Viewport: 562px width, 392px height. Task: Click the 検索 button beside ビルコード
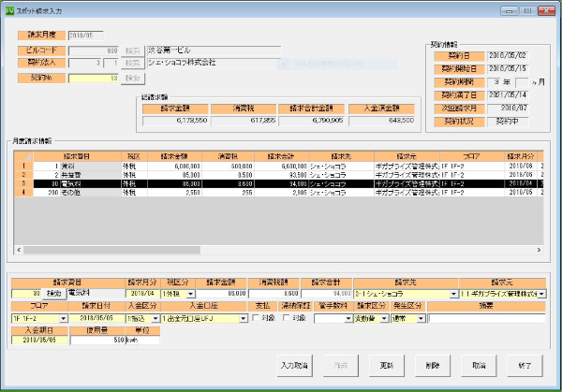(133, 51)
